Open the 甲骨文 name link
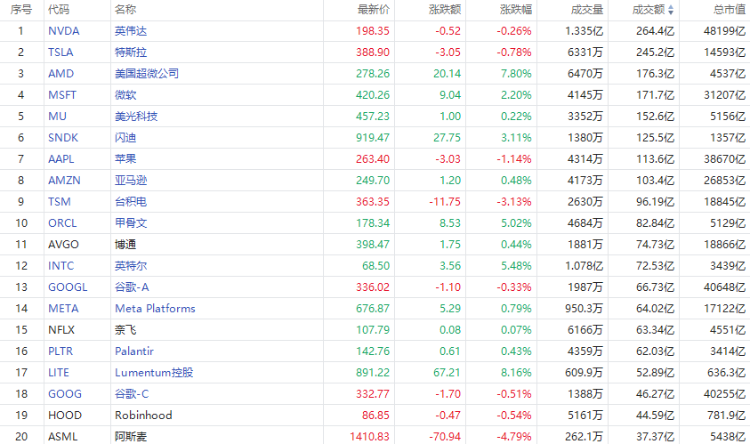 131,223
